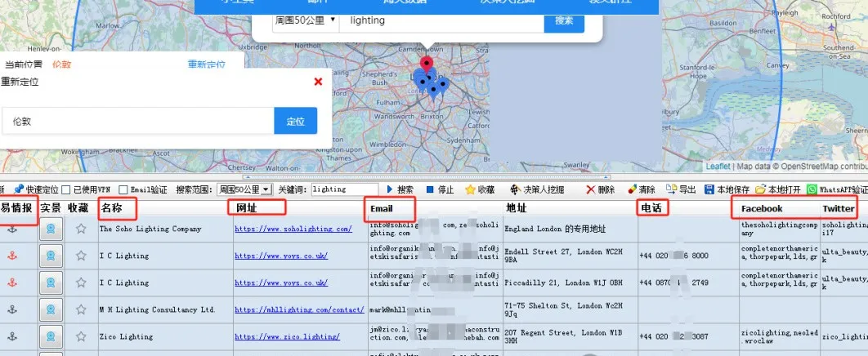868x356 pixels.
Task: Close the 重新定位 panel with red X
Action: pos(318,82)
